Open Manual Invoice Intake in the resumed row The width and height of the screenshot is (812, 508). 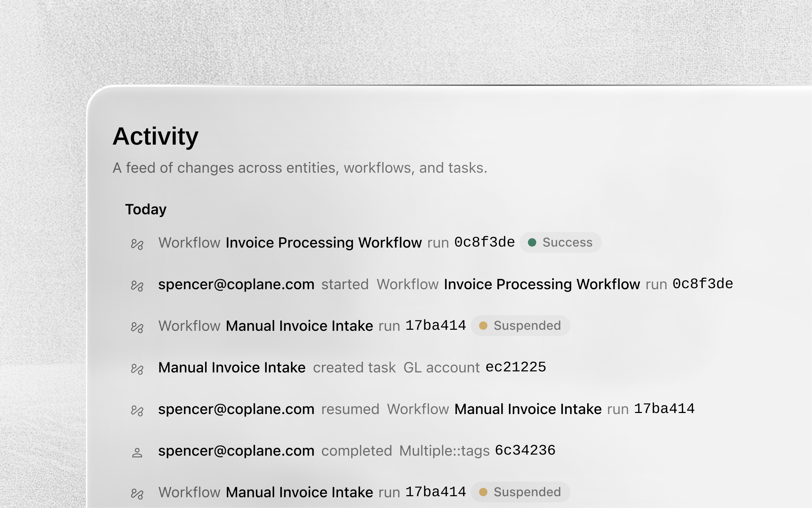click(x=528, y=409)
